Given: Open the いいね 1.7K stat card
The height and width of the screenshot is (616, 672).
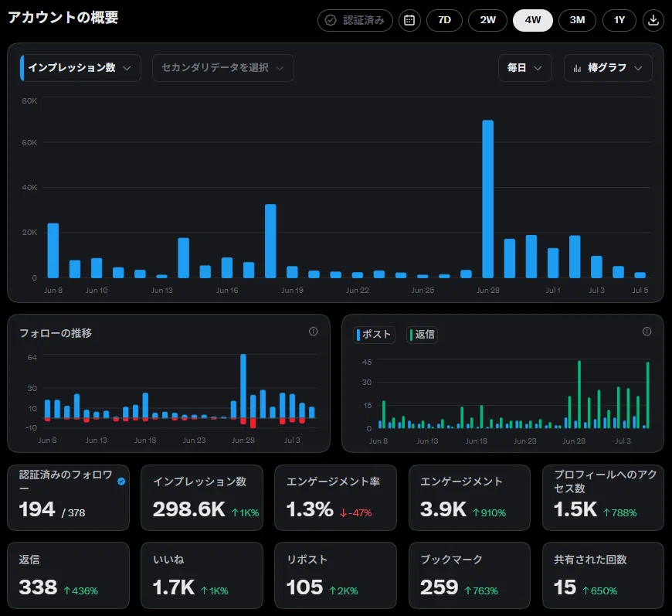Looking at the screenshot, I should tap(202, 575).
